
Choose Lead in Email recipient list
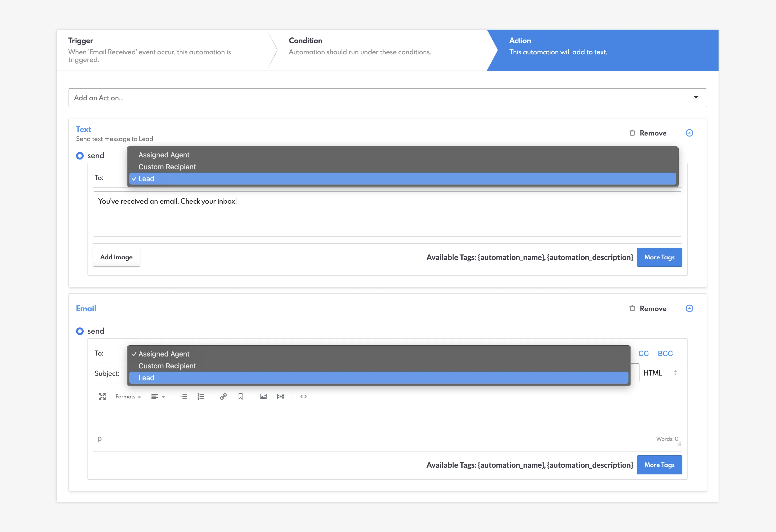click(379, 378)
